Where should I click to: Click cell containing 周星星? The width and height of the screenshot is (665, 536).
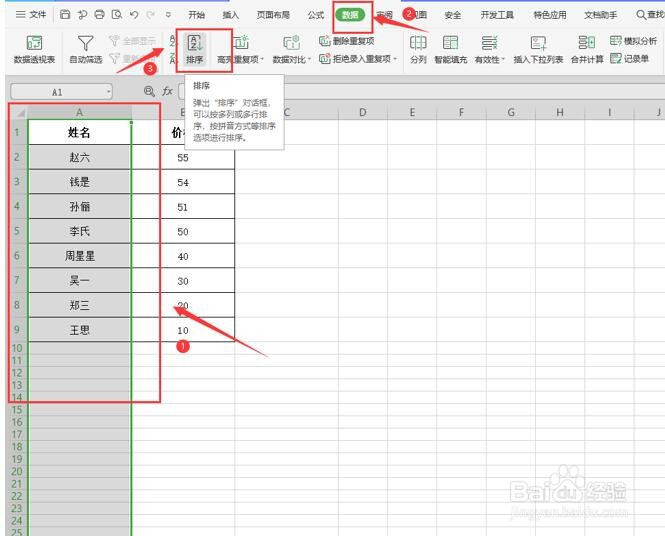[80, 256]
